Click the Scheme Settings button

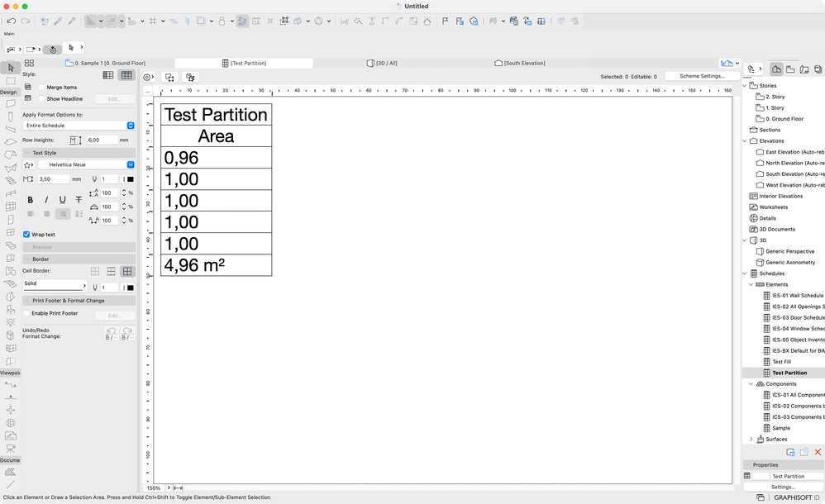coord(702,76)
